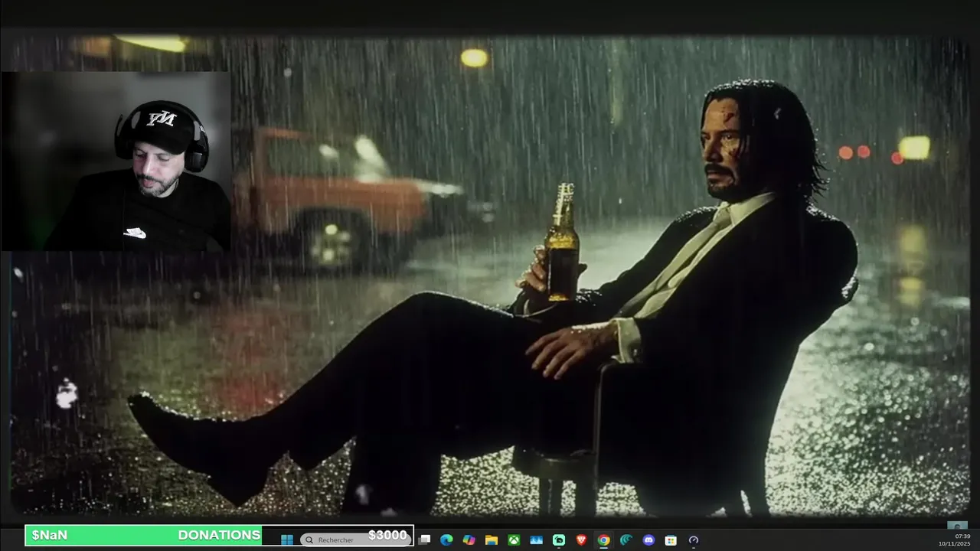Launch Microsoft Edge from taskbar
The image size is (980, 551).
447,540
